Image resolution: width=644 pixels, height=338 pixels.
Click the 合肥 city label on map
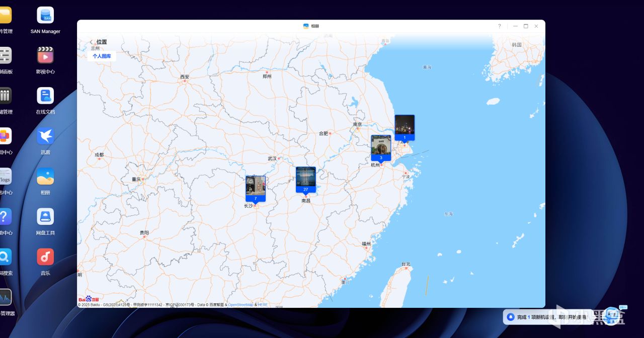(x=324, y=133)
